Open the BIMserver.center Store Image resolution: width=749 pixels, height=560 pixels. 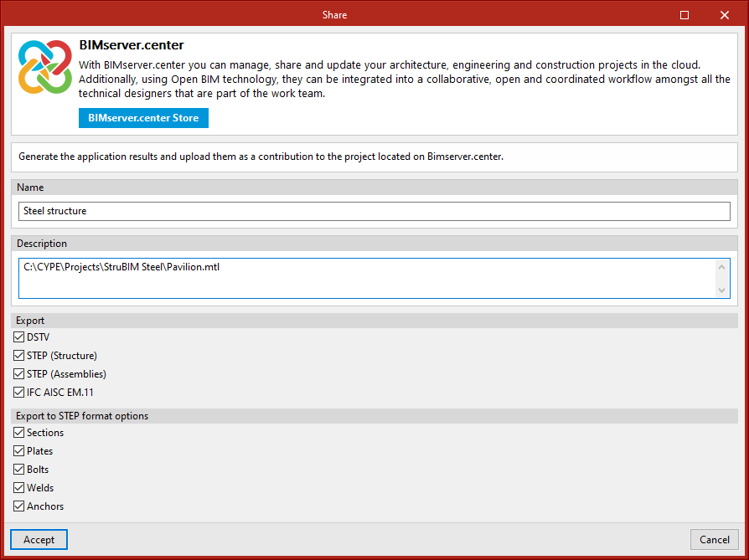tap(143, 118)
